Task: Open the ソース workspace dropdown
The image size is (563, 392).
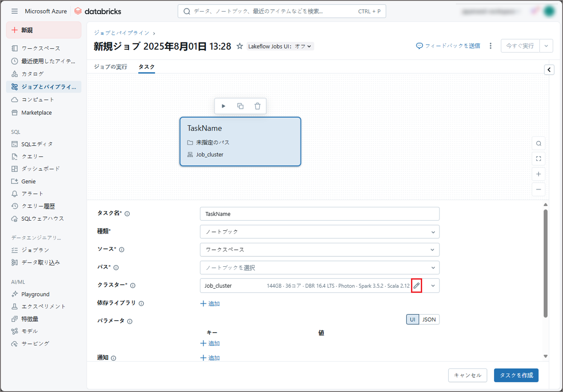Action: pos(319,249)
